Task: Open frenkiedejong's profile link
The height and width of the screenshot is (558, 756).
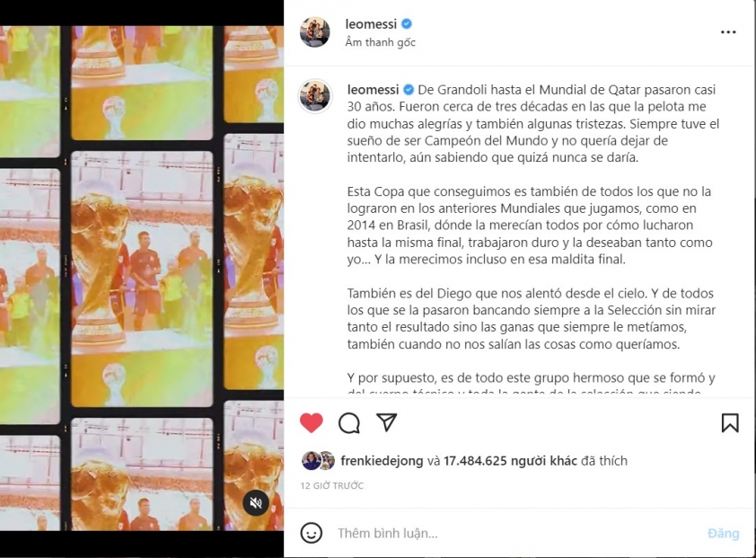Action: coord(382,461)
